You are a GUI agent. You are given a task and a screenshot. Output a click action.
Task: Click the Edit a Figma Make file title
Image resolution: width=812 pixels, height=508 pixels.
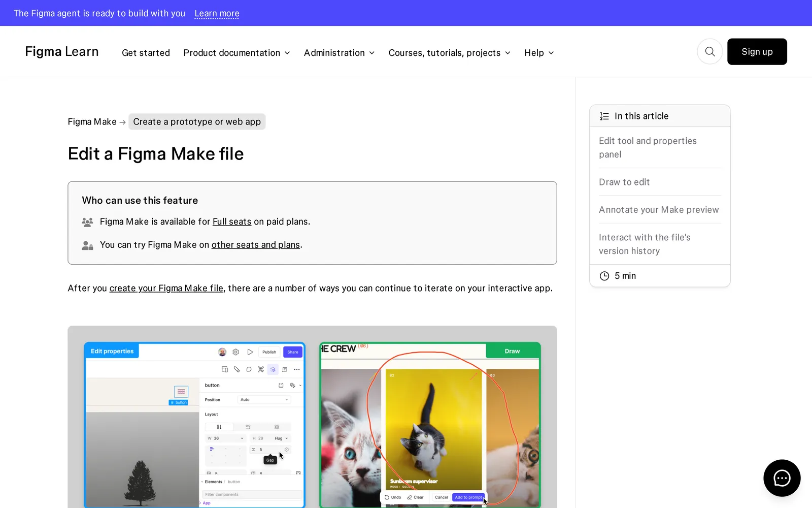coord(156,154)
